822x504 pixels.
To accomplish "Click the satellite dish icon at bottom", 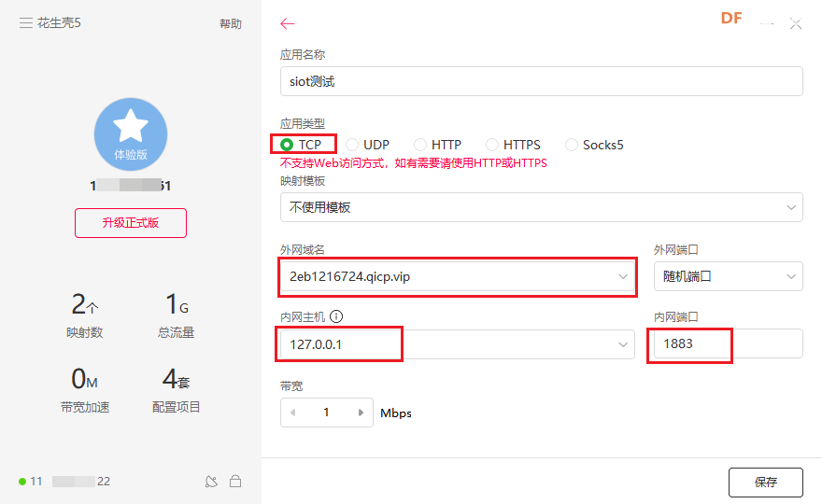I will click(212, 482).
